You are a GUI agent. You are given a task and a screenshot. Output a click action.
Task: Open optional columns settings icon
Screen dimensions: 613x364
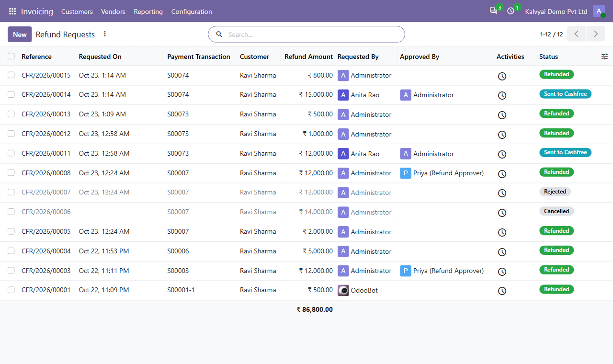pos(604,57)
